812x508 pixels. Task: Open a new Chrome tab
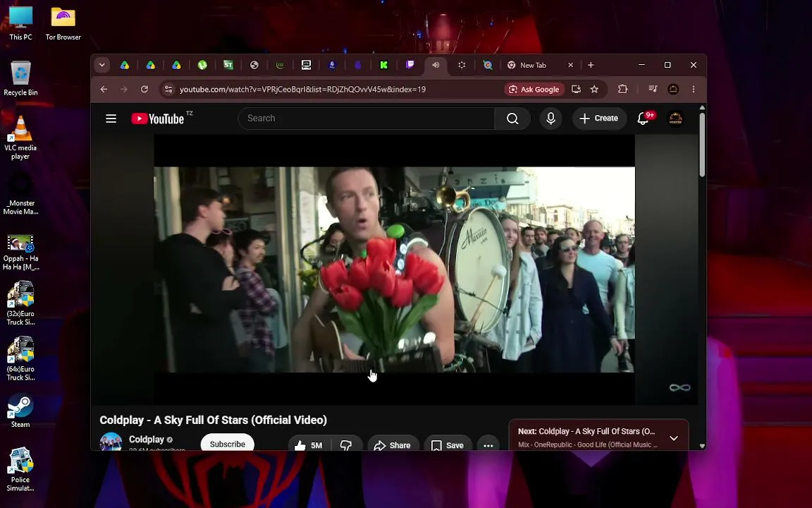click(591, 65)
